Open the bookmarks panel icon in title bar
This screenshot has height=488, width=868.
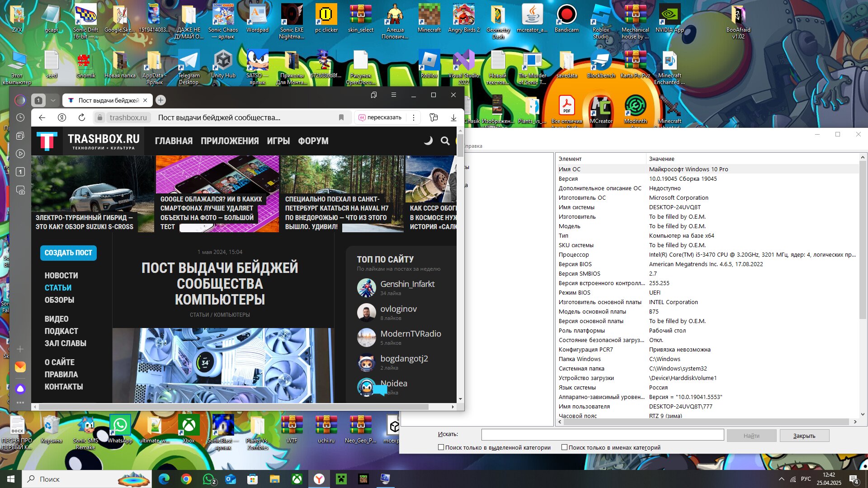[374, 95]
